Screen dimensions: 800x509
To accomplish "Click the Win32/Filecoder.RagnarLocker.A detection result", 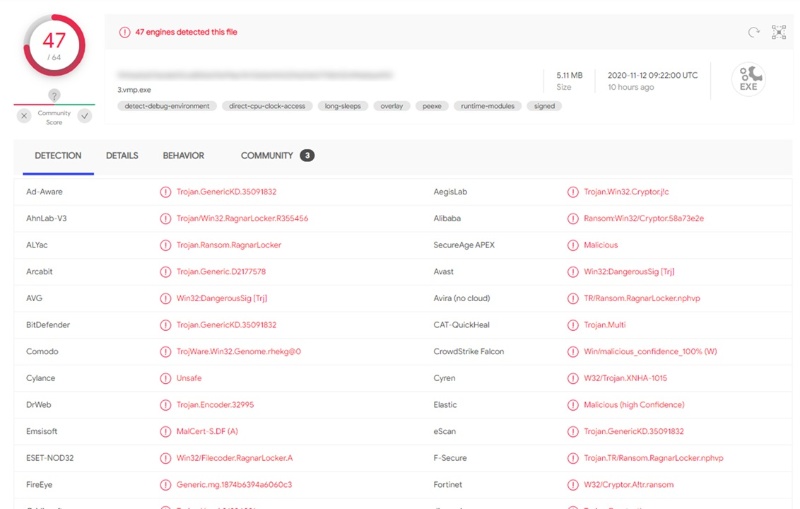I will coord(234,458).
